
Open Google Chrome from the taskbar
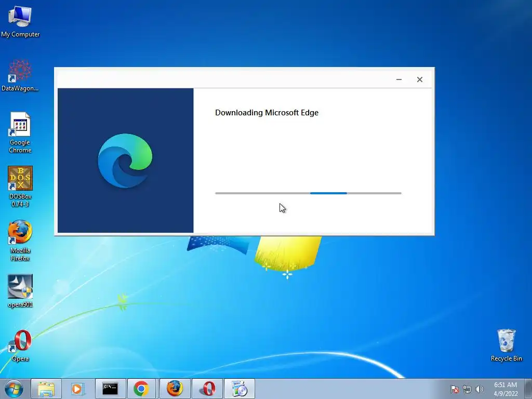point(141,389)
